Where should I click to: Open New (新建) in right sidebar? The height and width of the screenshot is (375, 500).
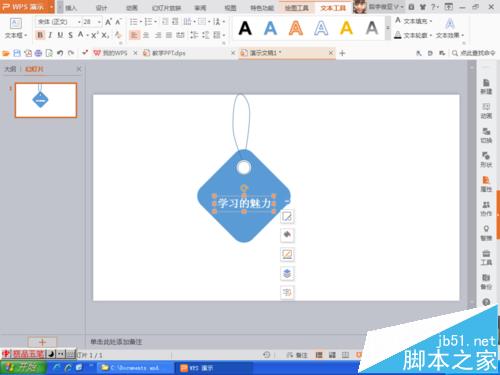(x=486, y=87)
